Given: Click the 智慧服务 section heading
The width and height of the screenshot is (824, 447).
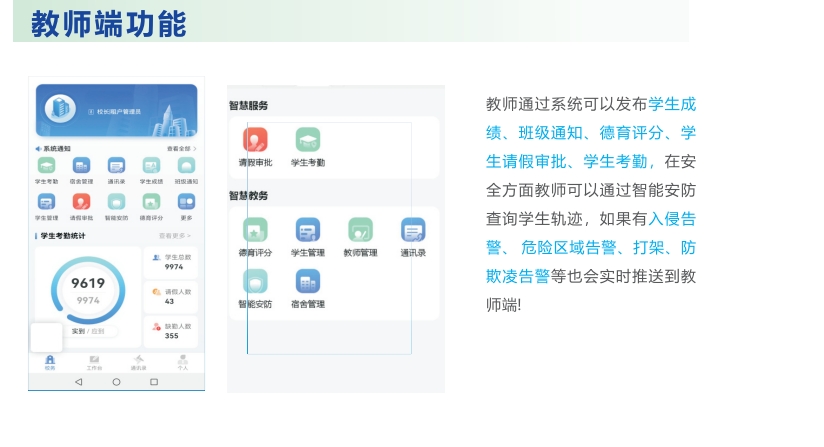Looking at the screenshot, I should (249, 106).
